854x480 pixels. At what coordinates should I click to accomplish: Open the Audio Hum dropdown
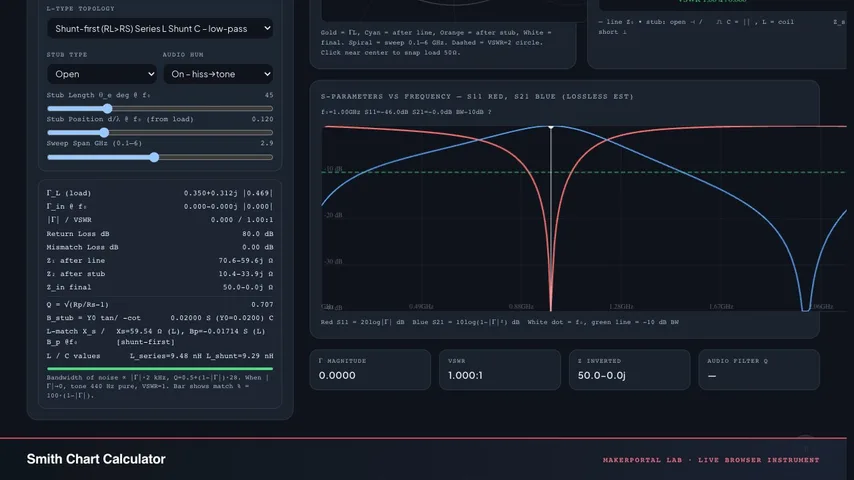218,74
